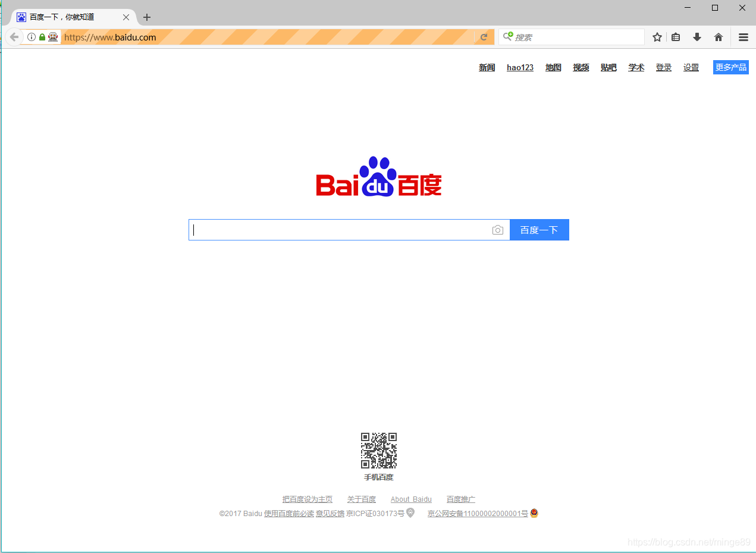Viewport: 756px width, 553px height.
Task: Click the search engine magnifier icon
Action: point(508,37)
